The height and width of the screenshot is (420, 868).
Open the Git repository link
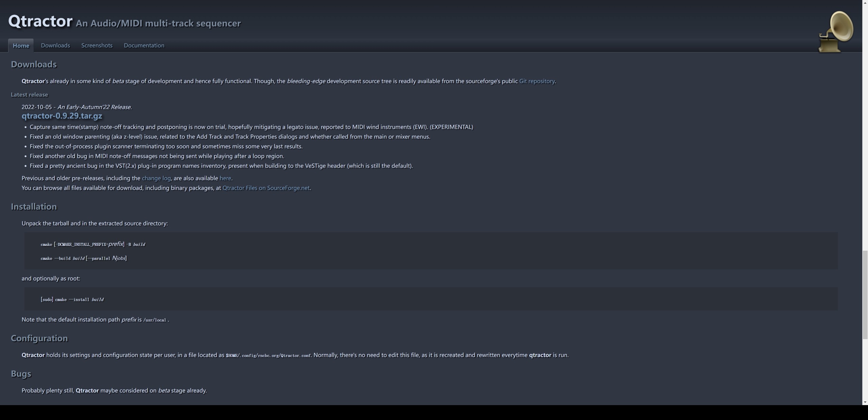(537, 81)
